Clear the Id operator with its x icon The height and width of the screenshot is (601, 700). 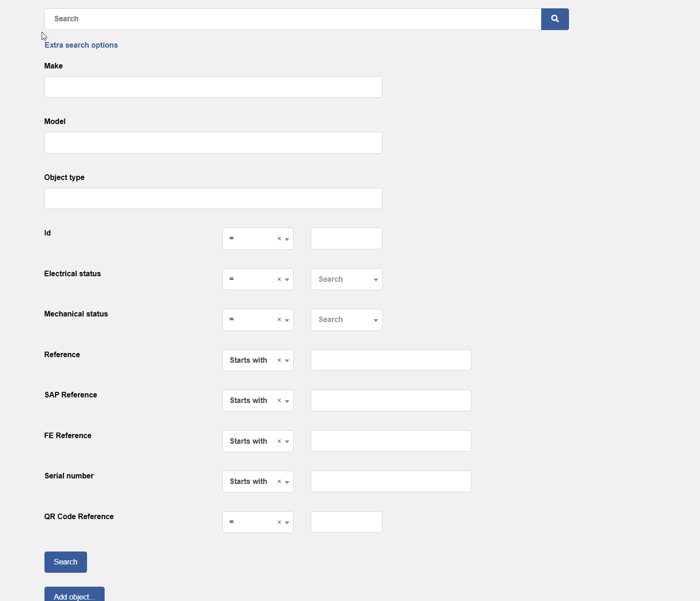pyautogui.click(x=279, y=239)
